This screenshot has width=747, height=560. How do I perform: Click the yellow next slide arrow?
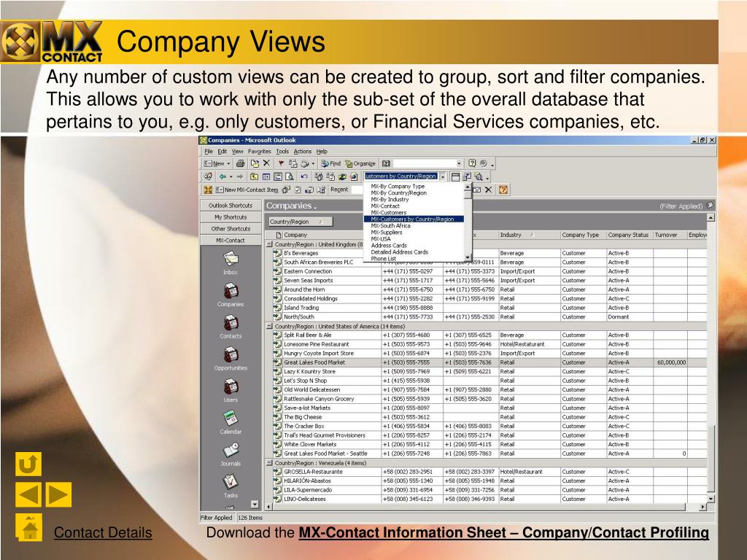coord(58,494)
